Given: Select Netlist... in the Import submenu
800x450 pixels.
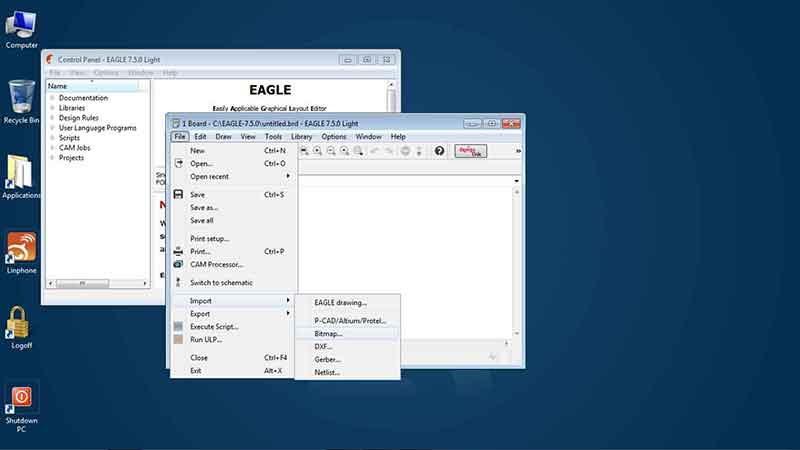Looking at the screenshot, I should (x=347, y=372).
